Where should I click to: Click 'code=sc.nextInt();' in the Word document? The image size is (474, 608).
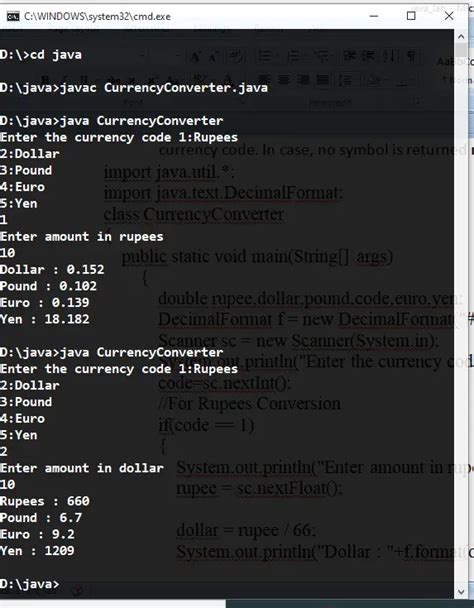(x=225, y=383)
